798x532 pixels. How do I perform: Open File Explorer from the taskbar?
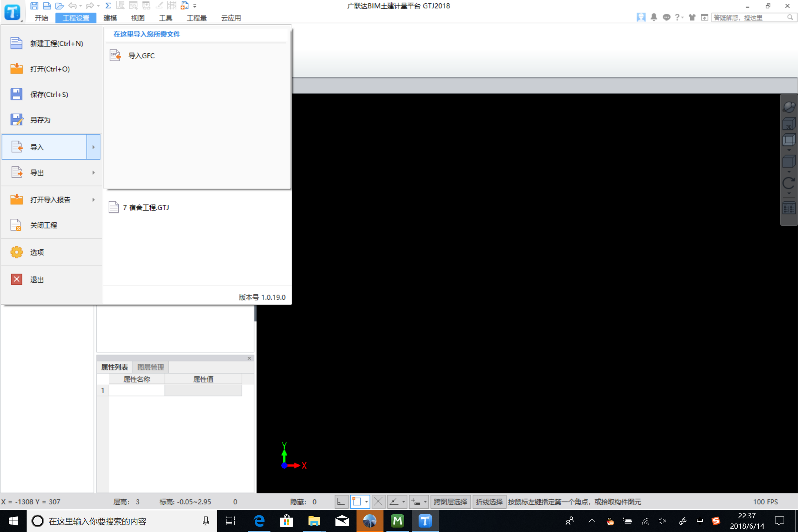pyautogui.click(x=314, y=521)
